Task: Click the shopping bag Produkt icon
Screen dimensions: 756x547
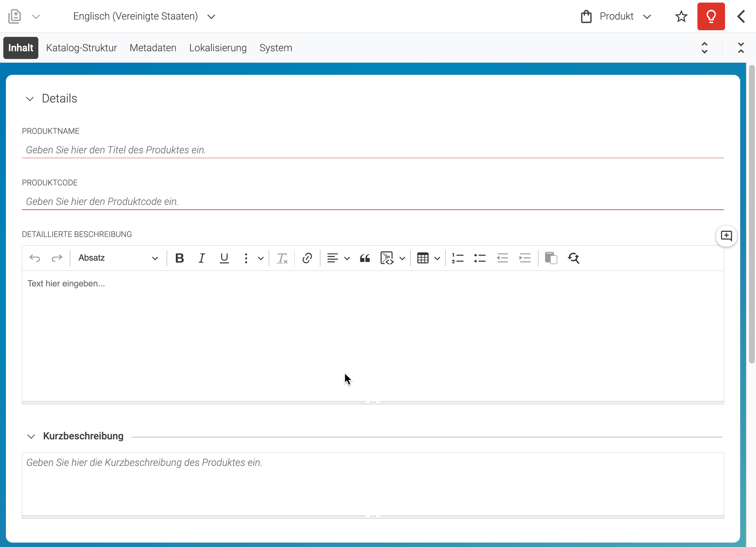Action: point(586,17)
